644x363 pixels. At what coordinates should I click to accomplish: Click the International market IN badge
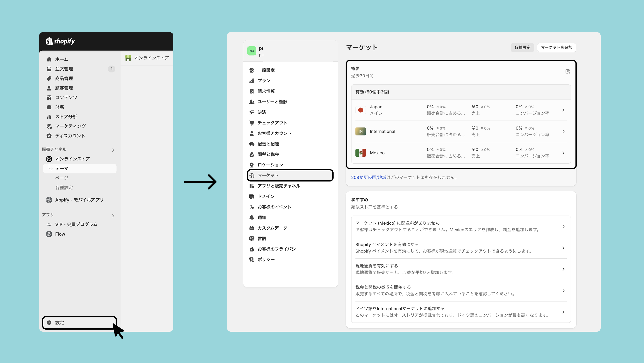pyautogui.click(x=361, y=131)
